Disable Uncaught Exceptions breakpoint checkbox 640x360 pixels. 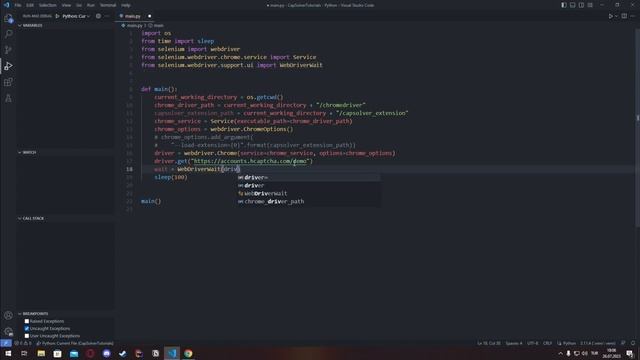tap(27, 329)
